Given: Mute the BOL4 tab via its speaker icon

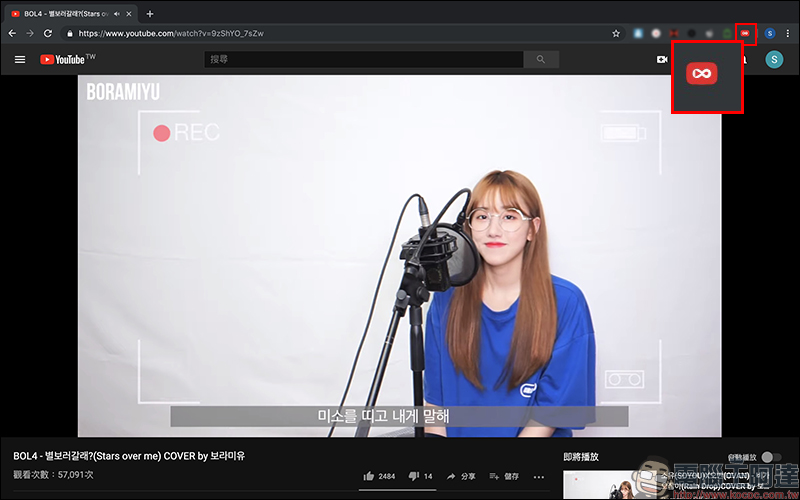Looking at the screenshot, I should coord(117,14).
